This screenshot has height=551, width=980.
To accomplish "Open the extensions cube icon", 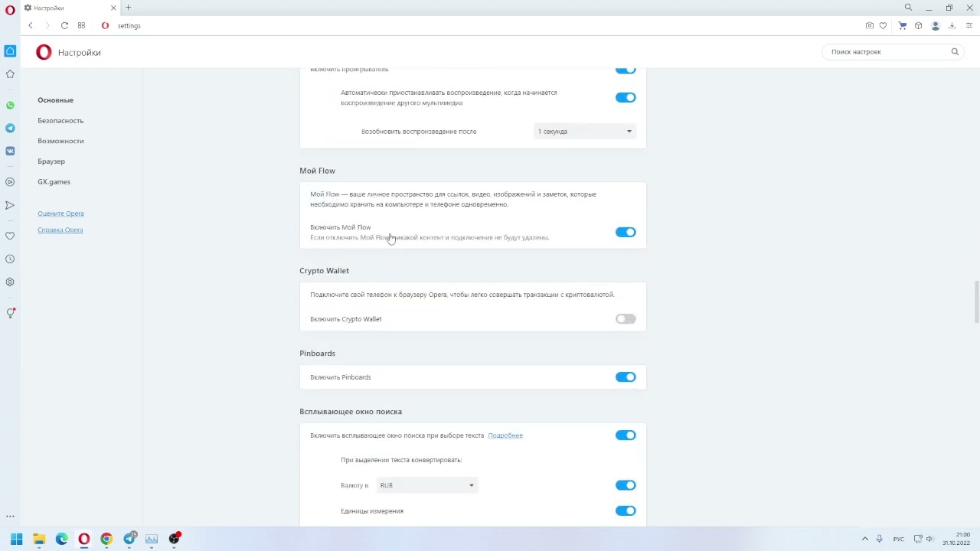I will point(918,25).
